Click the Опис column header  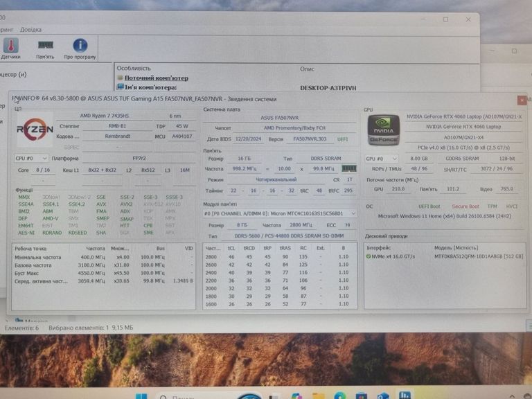pos(307,69)
